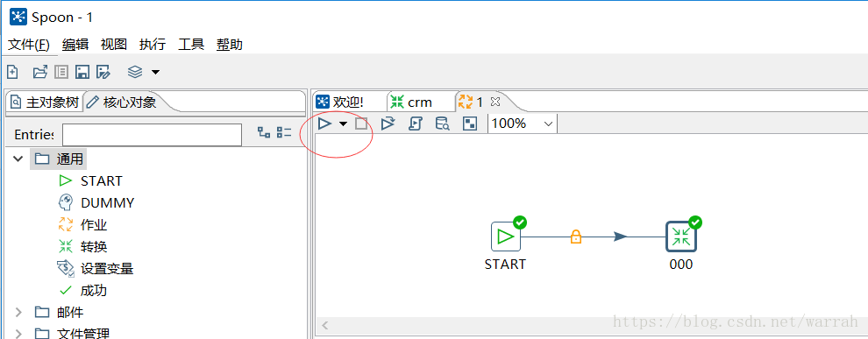Expand the 邮件 folder

[x=18, y=313]
